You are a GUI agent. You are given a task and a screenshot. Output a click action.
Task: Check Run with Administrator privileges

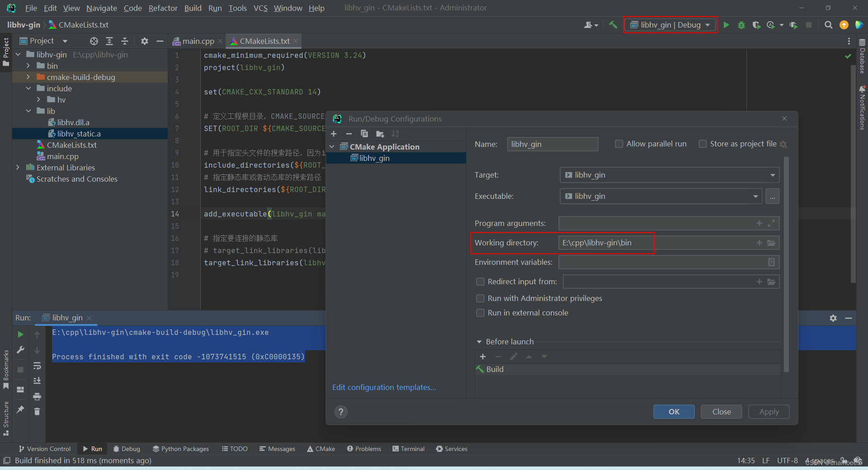coord(480,298)
